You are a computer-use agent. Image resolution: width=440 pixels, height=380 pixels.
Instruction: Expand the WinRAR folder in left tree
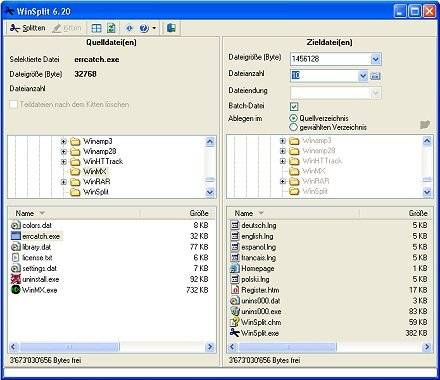(64, 182)
